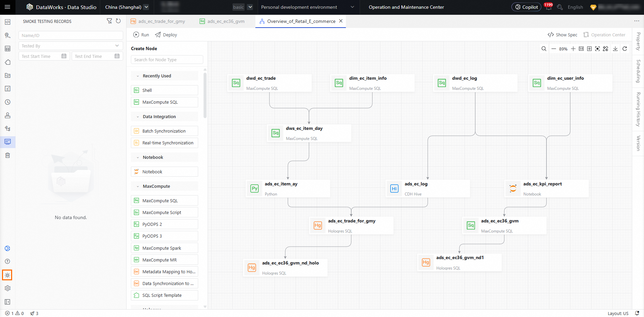Click the Create Node list scrollbar
Screen dimensions: 644x317
205,94
